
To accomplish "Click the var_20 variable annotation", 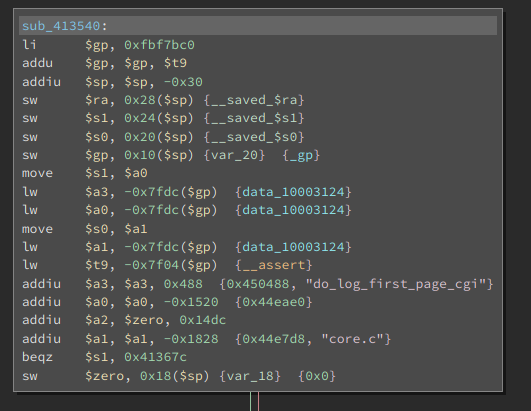I will [x=234, y=155].
